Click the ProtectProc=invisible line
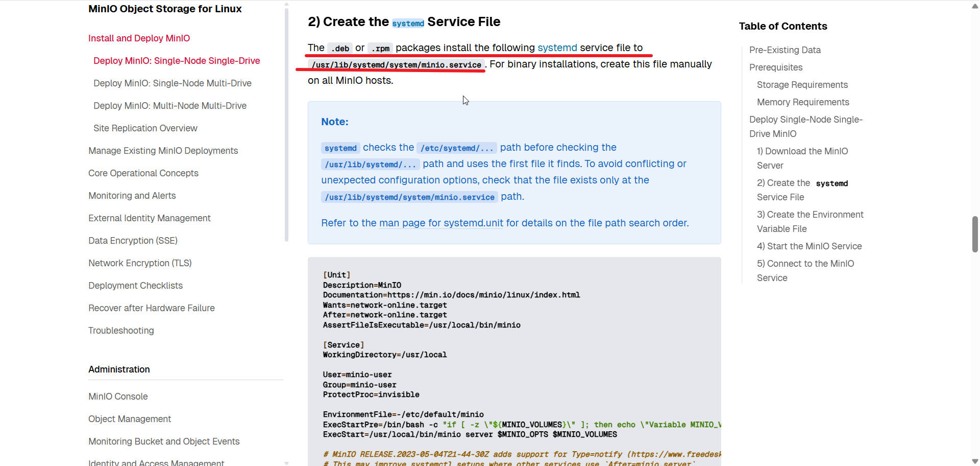Screen dimensions: 980x466 pos(371,394)
